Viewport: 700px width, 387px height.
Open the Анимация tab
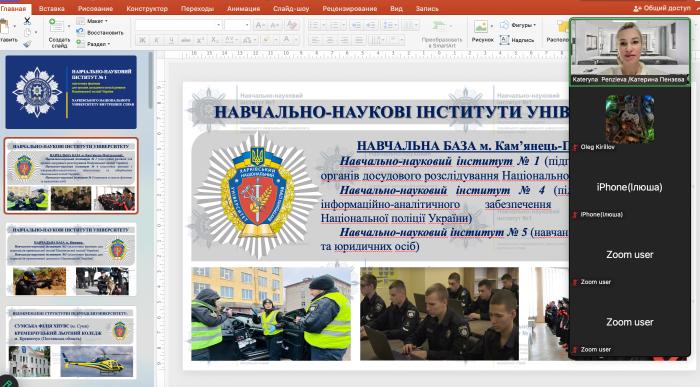click(x=243, y=8)
